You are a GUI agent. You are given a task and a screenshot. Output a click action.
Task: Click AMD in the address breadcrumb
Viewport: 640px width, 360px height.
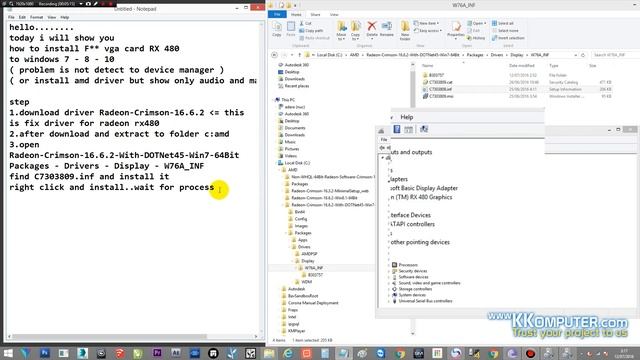click(x=354, y=55)
